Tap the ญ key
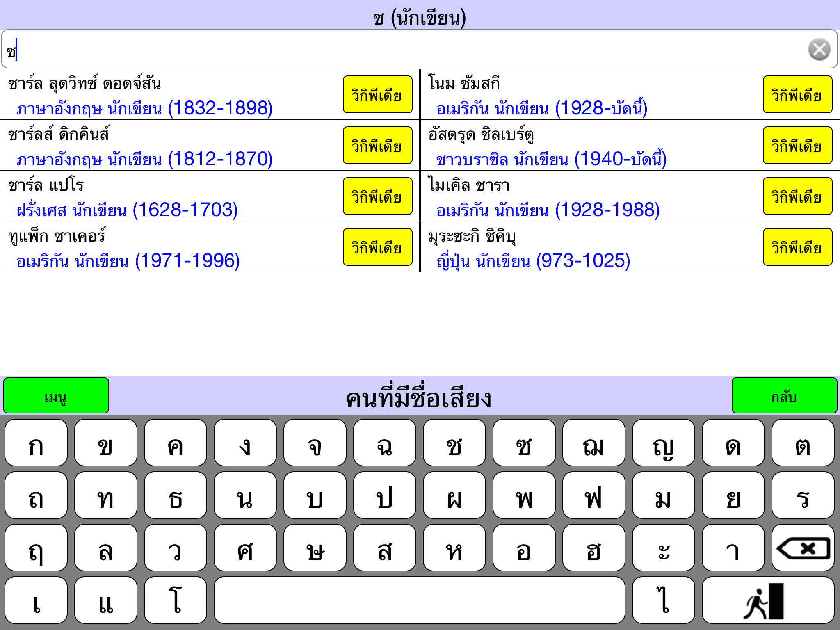The image size is (840, 630). click(664, 443)
